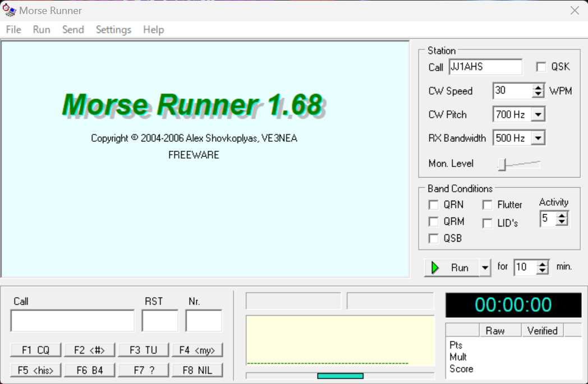Enable the QSK checkbox
The image size is (588, 384).
coord(541,67)
